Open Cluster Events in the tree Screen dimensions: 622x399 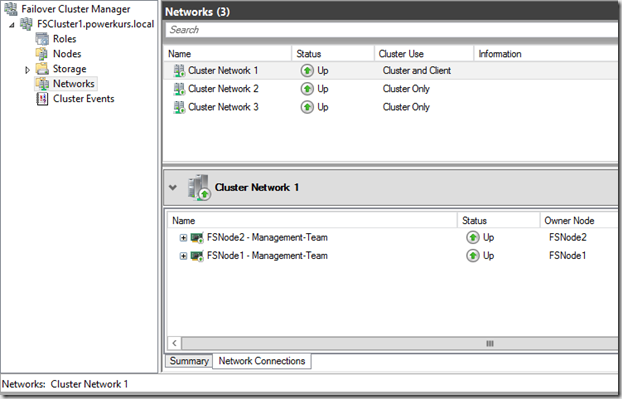pos(84,99)
